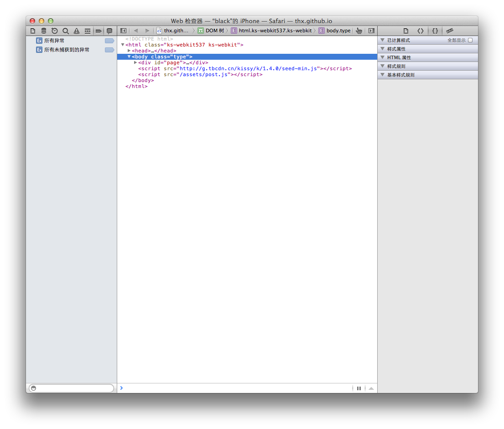Select the thx.gith… breadcrumb item
Image resolution: width=504 pixels, height=429 pixels.
[x=172, y=31]
